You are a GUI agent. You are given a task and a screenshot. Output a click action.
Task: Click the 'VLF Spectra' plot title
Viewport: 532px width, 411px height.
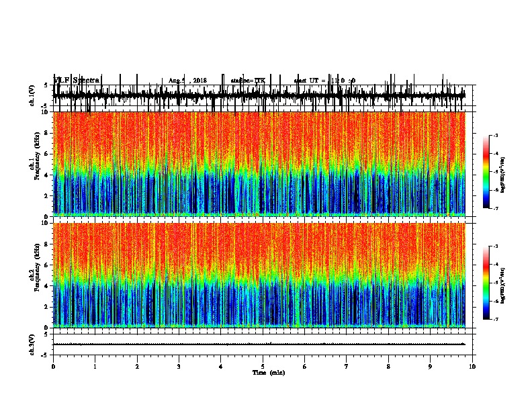pyautogui.click(x=77, y=81)
